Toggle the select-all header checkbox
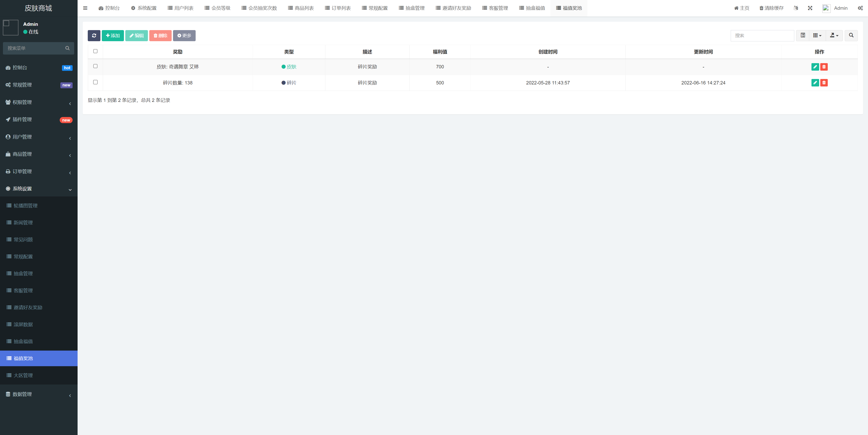 [x=95, y=51]
